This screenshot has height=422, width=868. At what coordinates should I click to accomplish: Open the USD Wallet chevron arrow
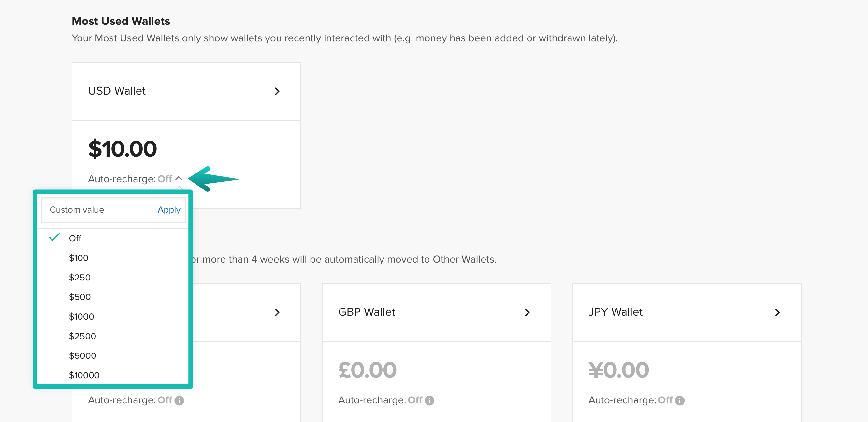tap(277, 91)
